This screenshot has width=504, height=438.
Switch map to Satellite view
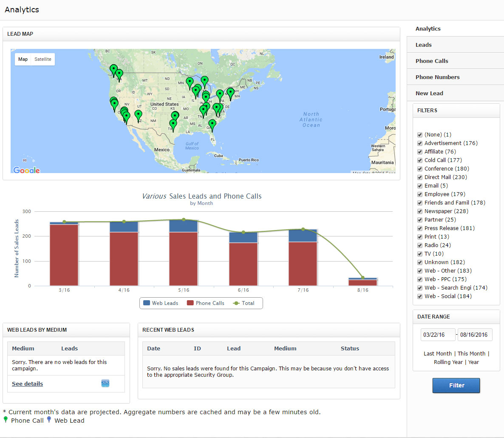(x=43, y=59)
